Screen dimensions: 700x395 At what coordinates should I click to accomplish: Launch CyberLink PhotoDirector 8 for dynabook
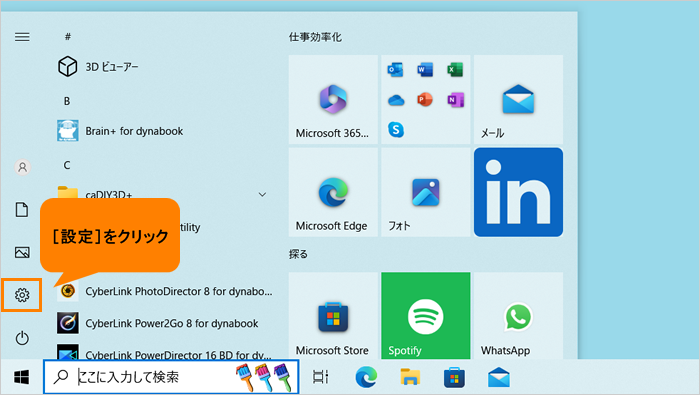pos(164,291)
